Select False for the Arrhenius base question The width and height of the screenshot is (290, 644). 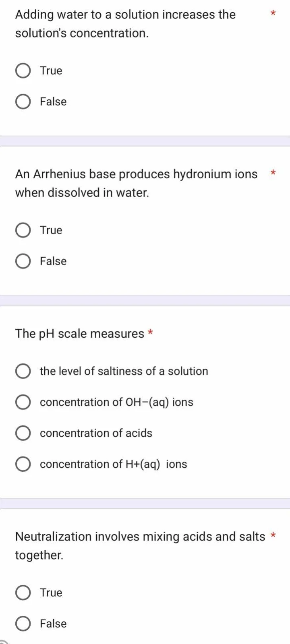pos(23,261)
